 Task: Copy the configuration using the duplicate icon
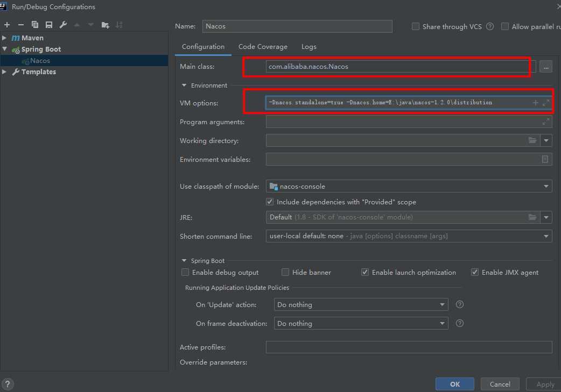(34, 25)
